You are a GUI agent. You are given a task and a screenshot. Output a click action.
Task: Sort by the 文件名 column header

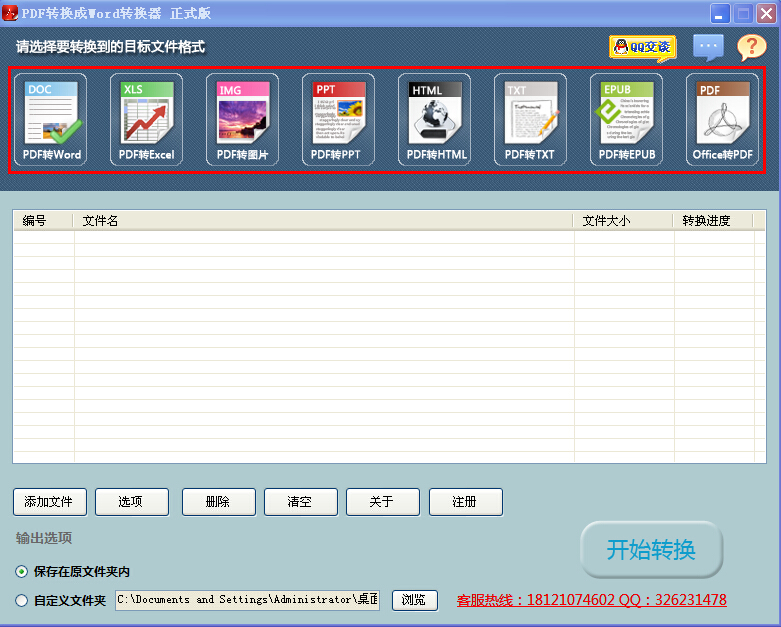click(x=323, y=220)
